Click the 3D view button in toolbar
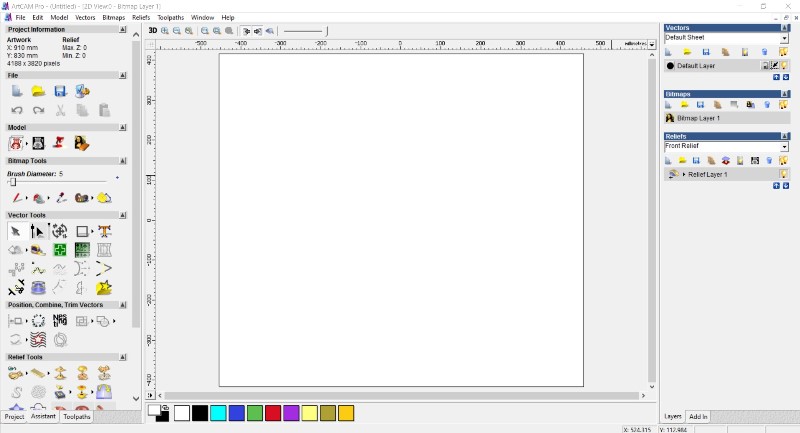Image resolution: width=800 pixels, height=433 pixels. [x=153, y=31]
